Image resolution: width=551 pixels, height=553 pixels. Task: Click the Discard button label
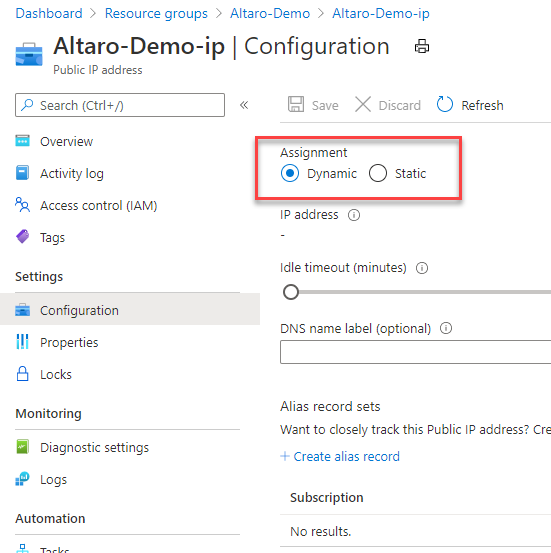pos(400,105)
